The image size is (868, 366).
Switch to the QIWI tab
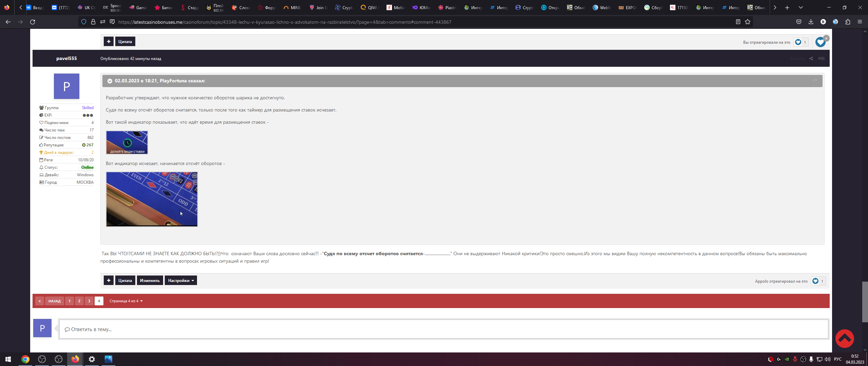[370, 7]
